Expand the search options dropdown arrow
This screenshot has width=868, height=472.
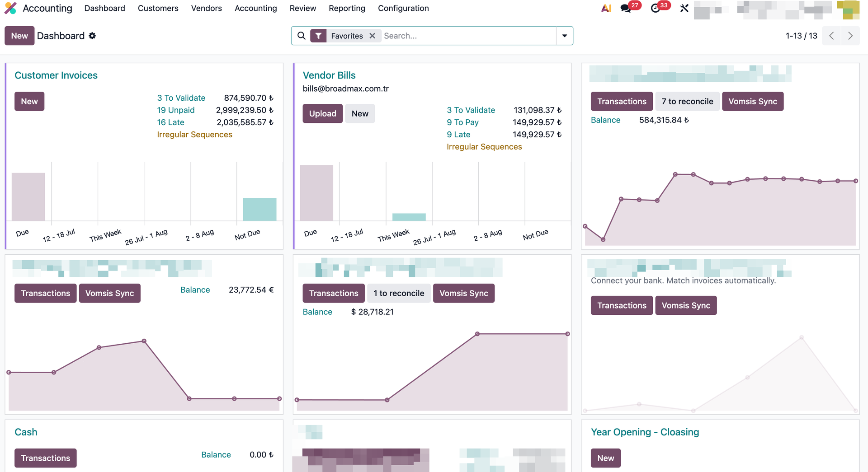565,36
